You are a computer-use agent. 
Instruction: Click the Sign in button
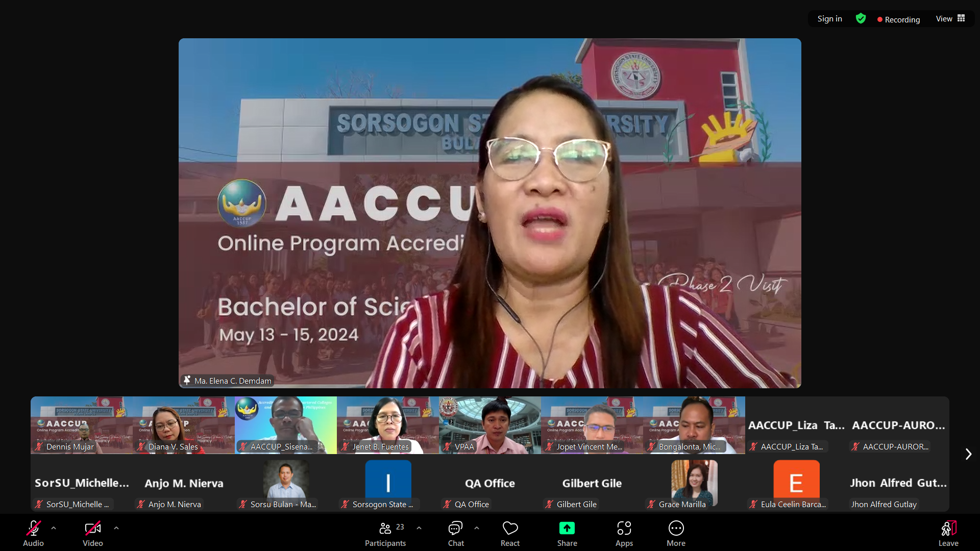click(829, 19)
